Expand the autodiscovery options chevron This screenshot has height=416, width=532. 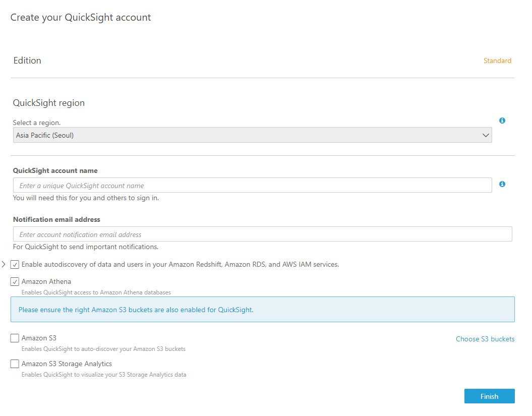(x=4, y=264)
